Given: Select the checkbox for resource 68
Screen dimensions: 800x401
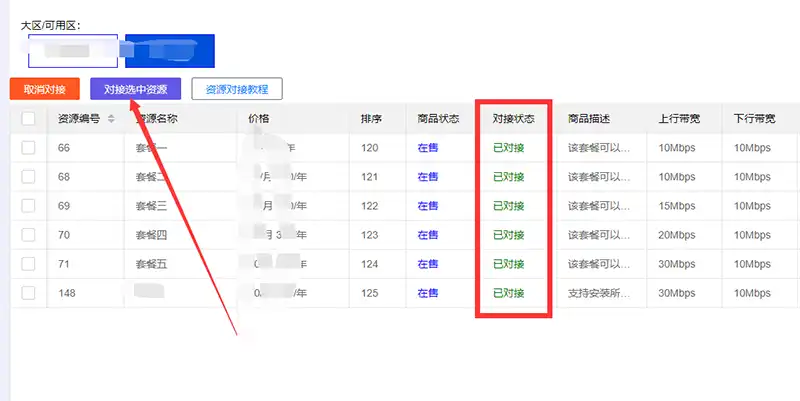Looking at the screenshot, I should [28, 177].
